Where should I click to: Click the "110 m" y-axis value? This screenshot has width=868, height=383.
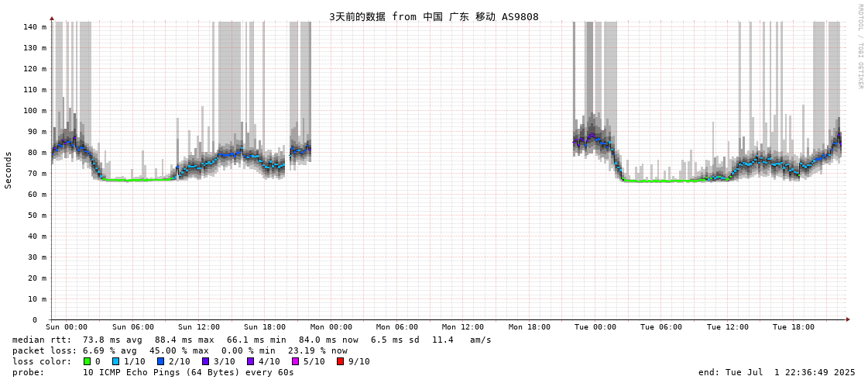[x=36, y=90]
